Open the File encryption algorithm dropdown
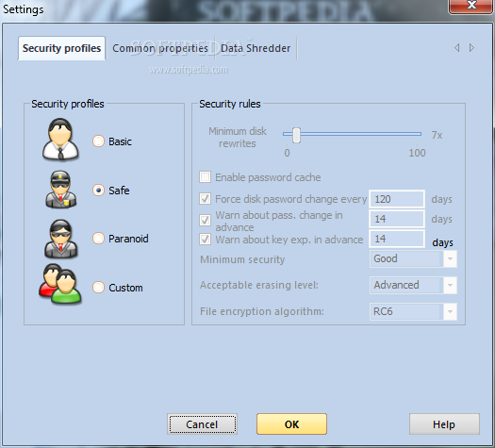Screen dimensions: 495x448 coord(413,311)
